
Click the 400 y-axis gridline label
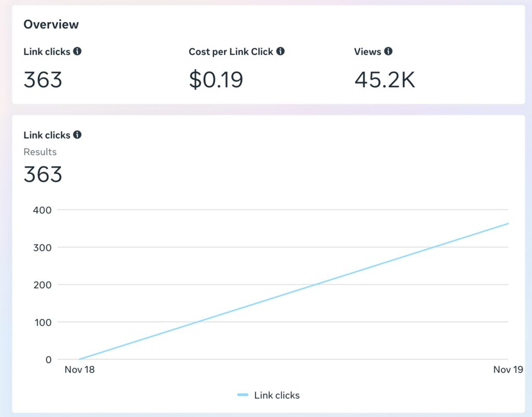[x=42, y=210]
